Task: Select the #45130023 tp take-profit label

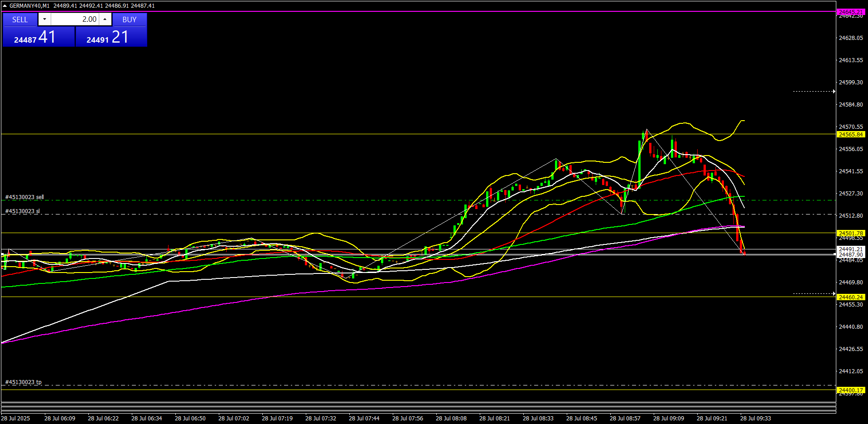Action: 24,382
